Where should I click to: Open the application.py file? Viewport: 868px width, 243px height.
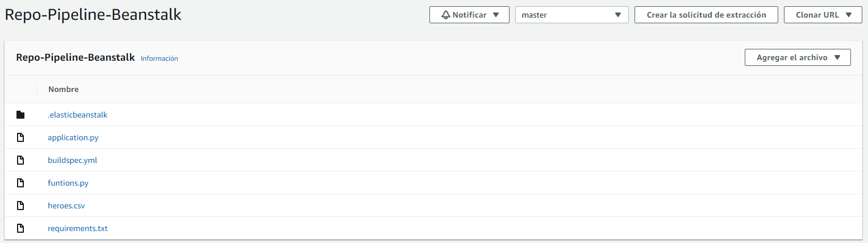pyautogui.click(x=73, y=137)
